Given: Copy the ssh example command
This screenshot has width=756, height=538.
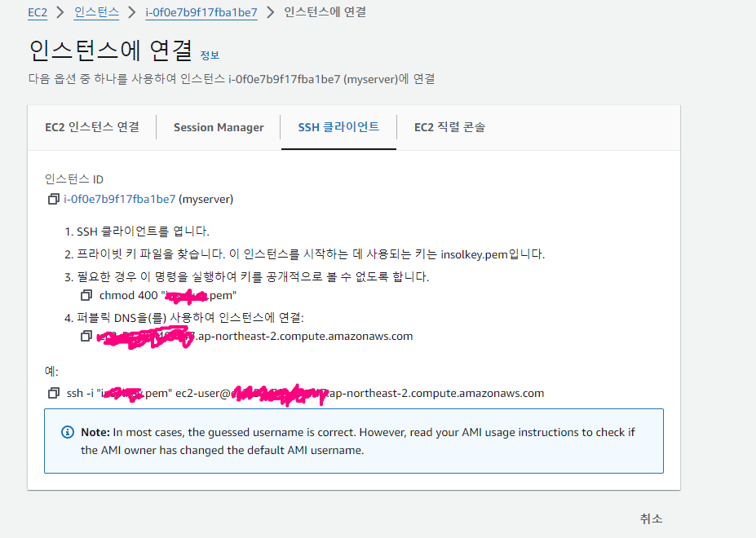Looking at the screenshot, I should 54,393.
